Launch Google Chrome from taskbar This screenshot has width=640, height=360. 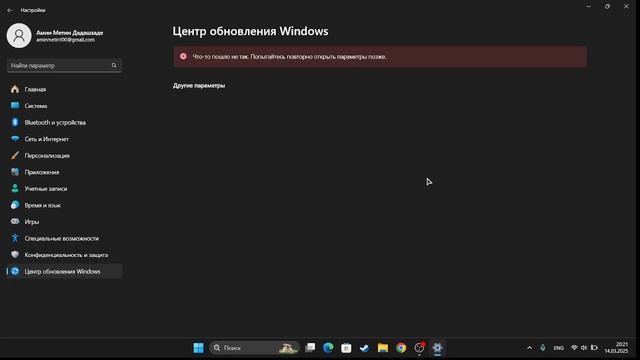tap(401, 348)
